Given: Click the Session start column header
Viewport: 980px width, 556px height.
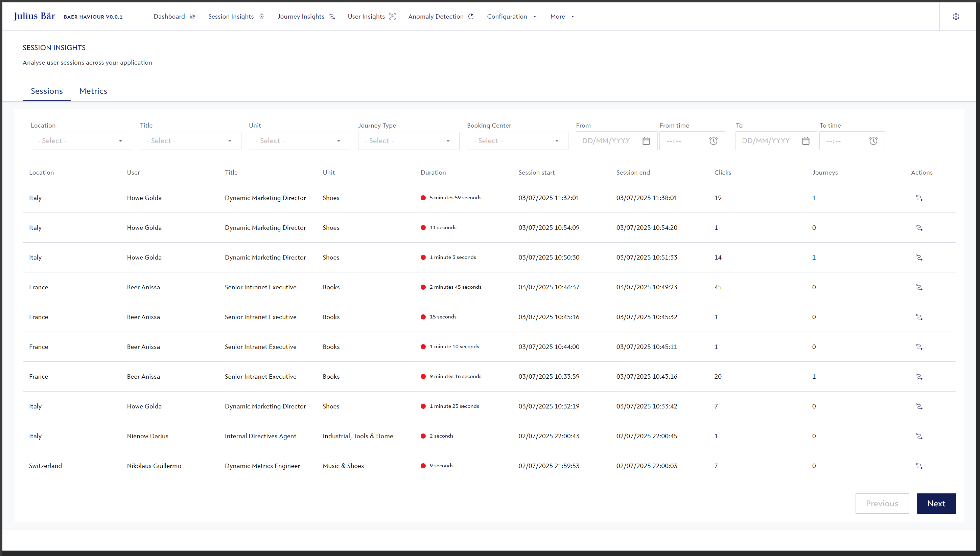Looking at the screenshot, I should coord(536,172).
